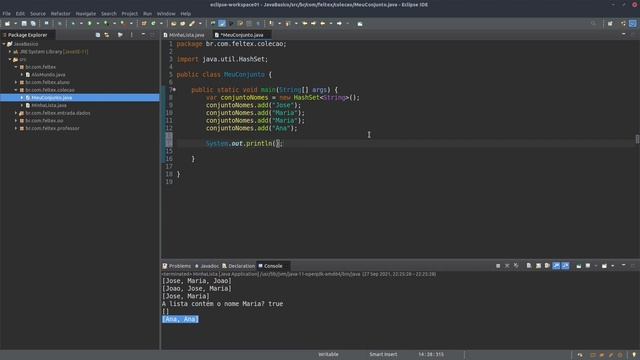The image size is (640, 360).
Task: Click the New file toolbar icon
Action: point(7,24)
